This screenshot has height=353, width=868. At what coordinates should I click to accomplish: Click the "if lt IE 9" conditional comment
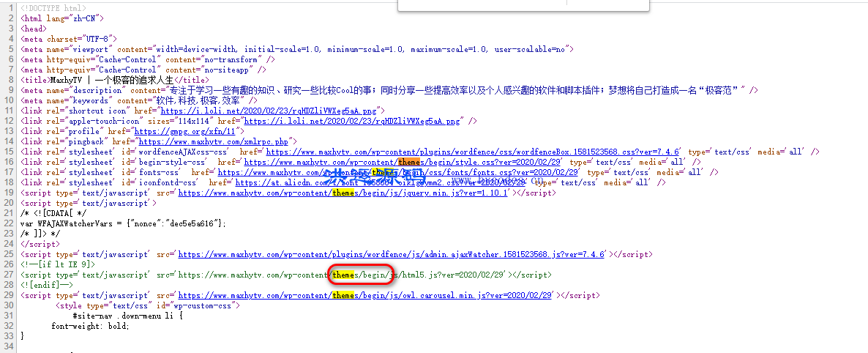click(58, 264)
